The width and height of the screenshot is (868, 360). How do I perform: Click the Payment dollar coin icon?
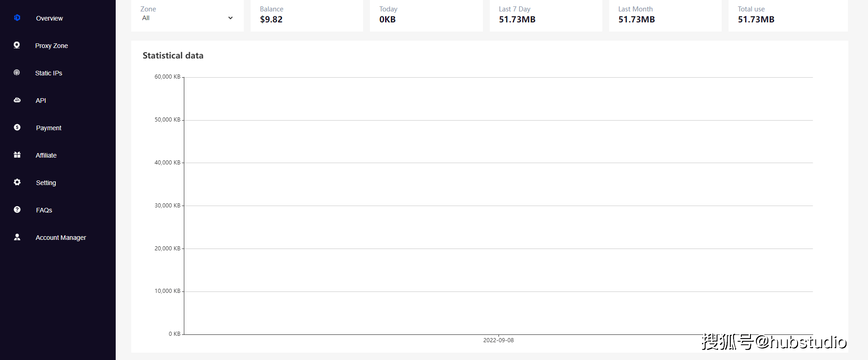point(17,127)
